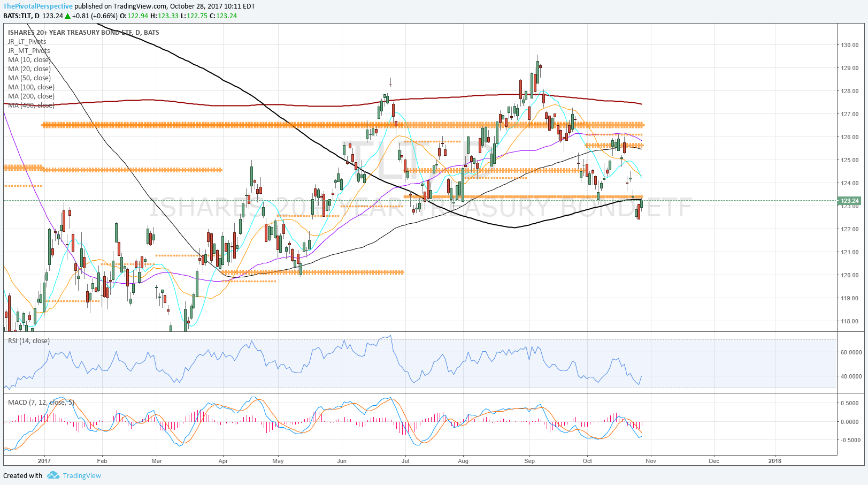Click the Jun label on time axis

pyautogui.click(x=342, y=461)
